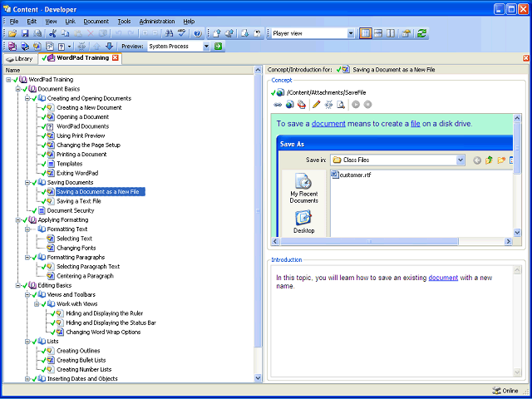Screen dimensions: 532x399
Task: Click the 'file' hyperlink in Concept text
Action: tap(416, 124)
